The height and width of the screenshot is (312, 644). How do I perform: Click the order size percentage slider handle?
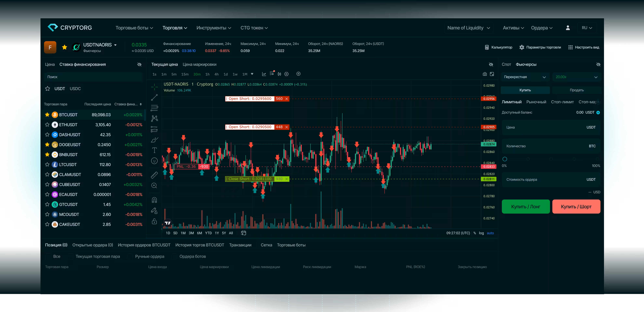pyautogui.click(x=504, y=159)
